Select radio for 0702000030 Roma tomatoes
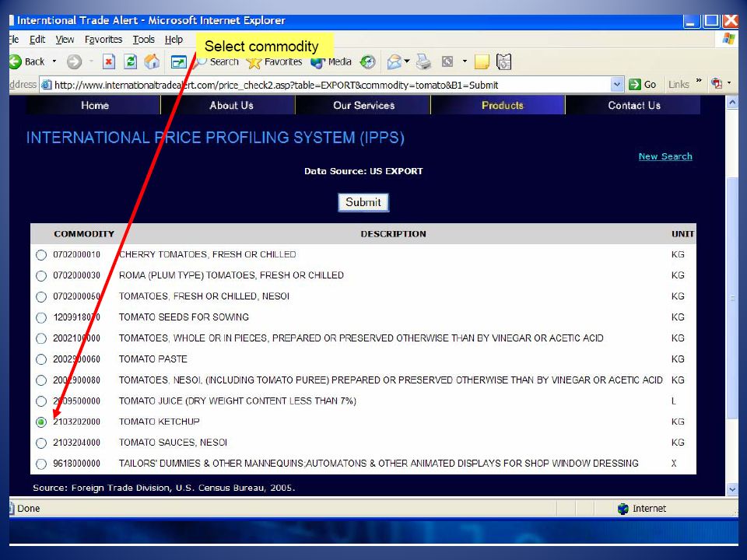The height and width of the screenshot is (560, 747). [x=41, y=275]
